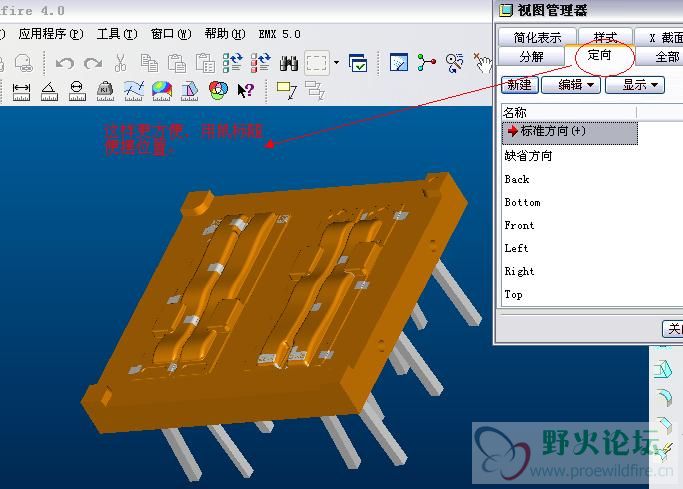This screenshot has width=683, height=489.
Task: Open the 显示 dropdown button
Action: [x=635, y=85]
